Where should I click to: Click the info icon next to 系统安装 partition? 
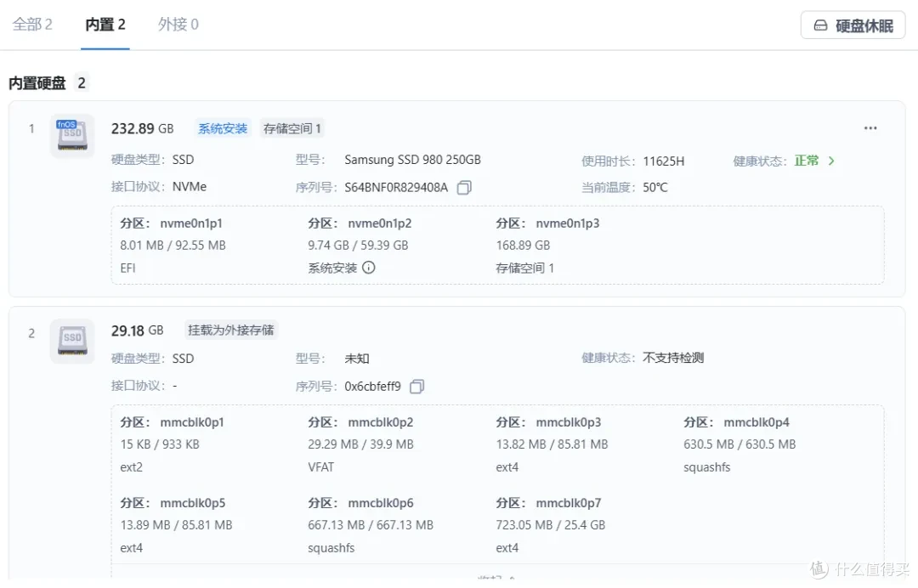[368, 268]
